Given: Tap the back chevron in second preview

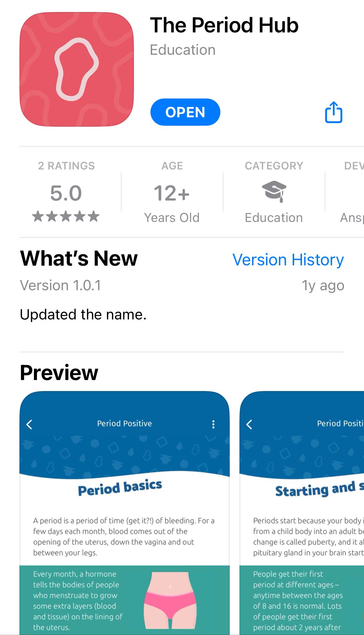Looking at the screenshot, I should 249,424.
